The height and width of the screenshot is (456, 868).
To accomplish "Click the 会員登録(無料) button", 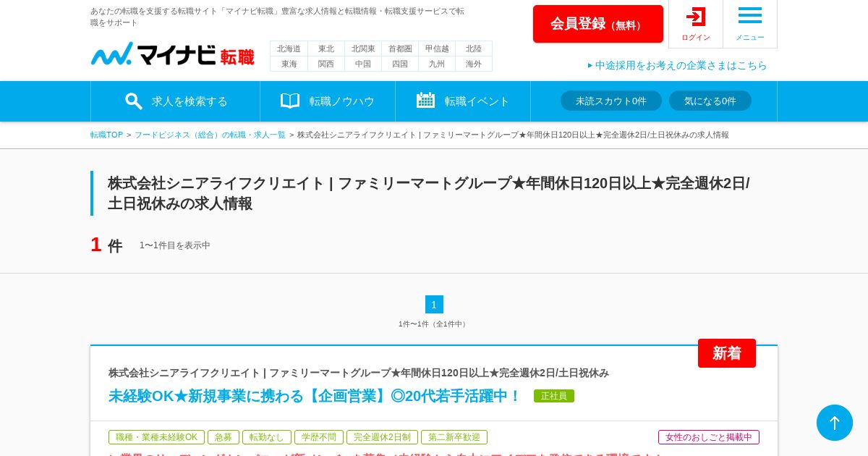I will [x=598, y=24].
